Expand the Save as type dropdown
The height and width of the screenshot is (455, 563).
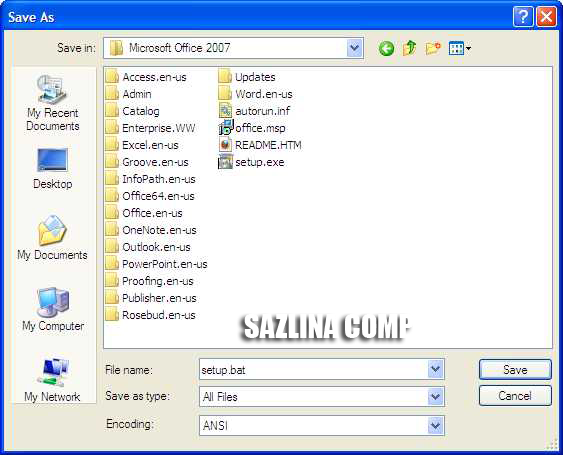[435, 397]
